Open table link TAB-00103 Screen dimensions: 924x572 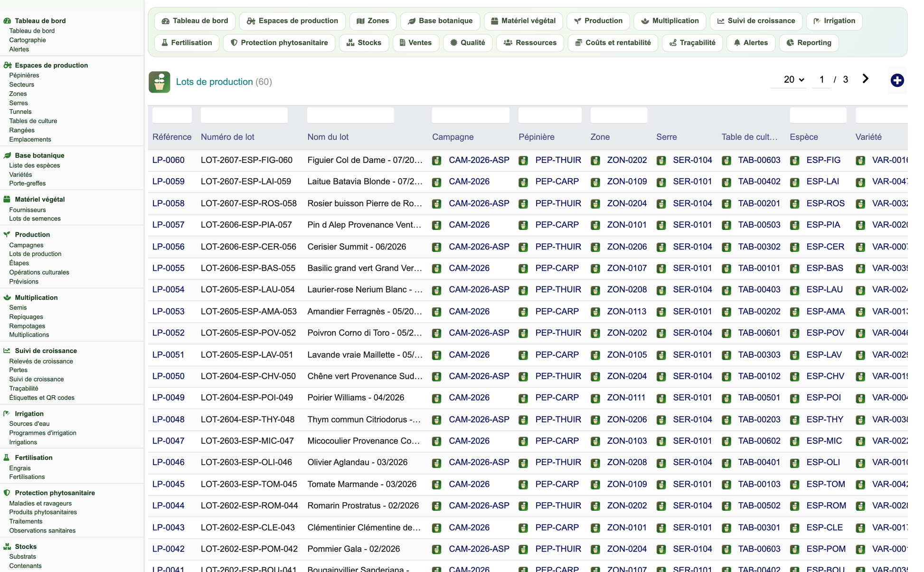point(759,484)
